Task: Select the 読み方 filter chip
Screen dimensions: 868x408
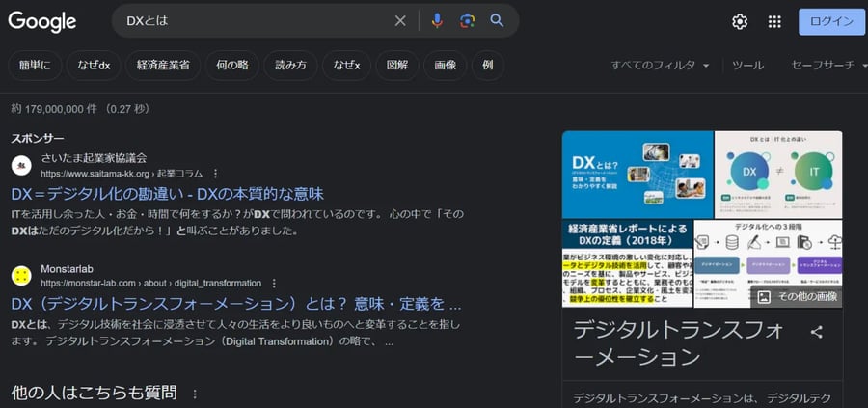Action: click(x=290, y=66)
